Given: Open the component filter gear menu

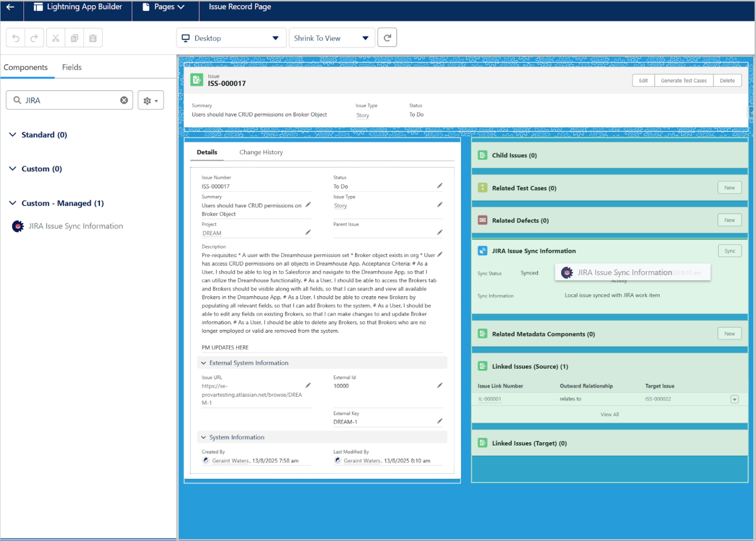Looking at the screenshot, I should pyautogui.click(x=151, y=100).
